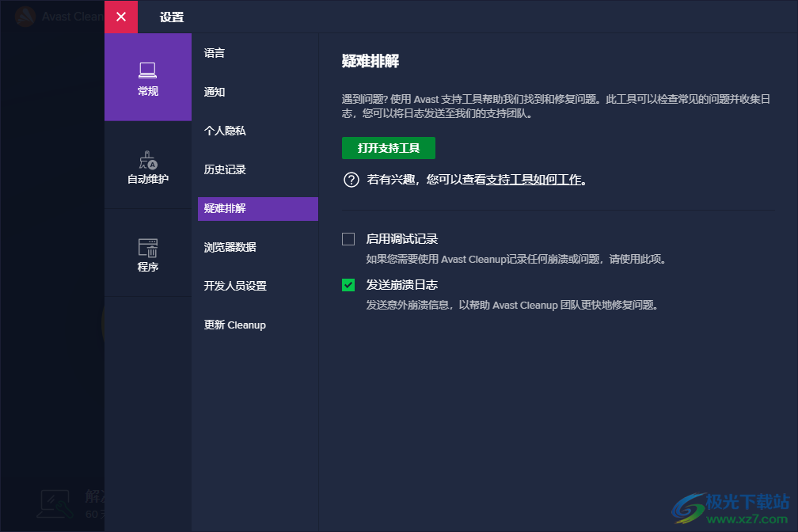Click the 启用调试记录 label text
798x532 pixels.
[402, 239]
